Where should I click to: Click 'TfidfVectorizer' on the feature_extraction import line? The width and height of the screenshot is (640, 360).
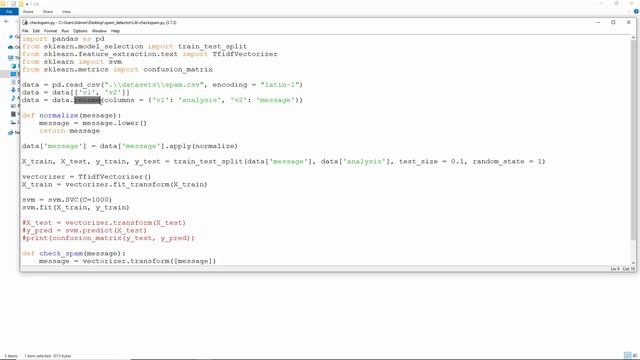point(244,54)
